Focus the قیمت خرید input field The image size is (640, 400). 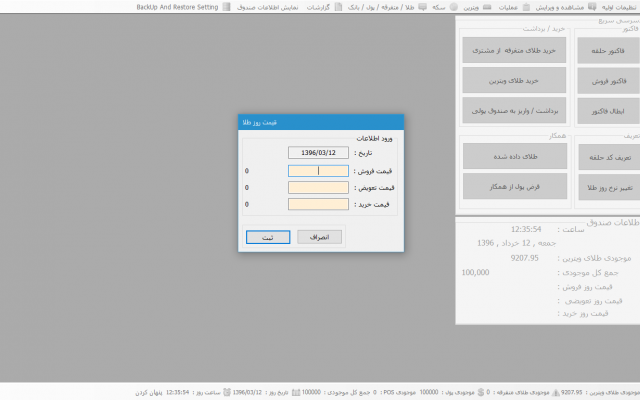click(x=318, y=204)
